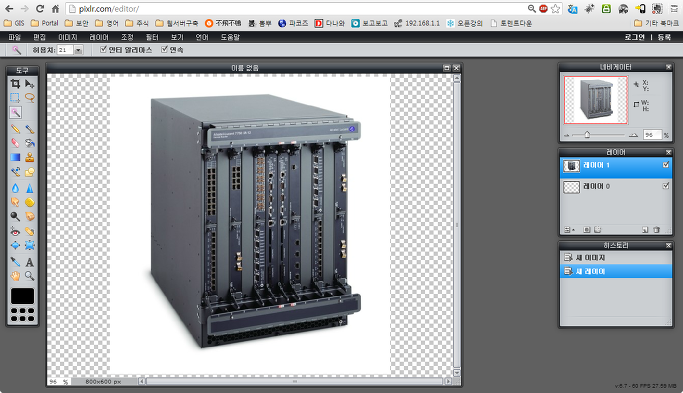This screenshot has width=683, height=393.
Task: Open the main color swatch
Action: click(22, 296)
